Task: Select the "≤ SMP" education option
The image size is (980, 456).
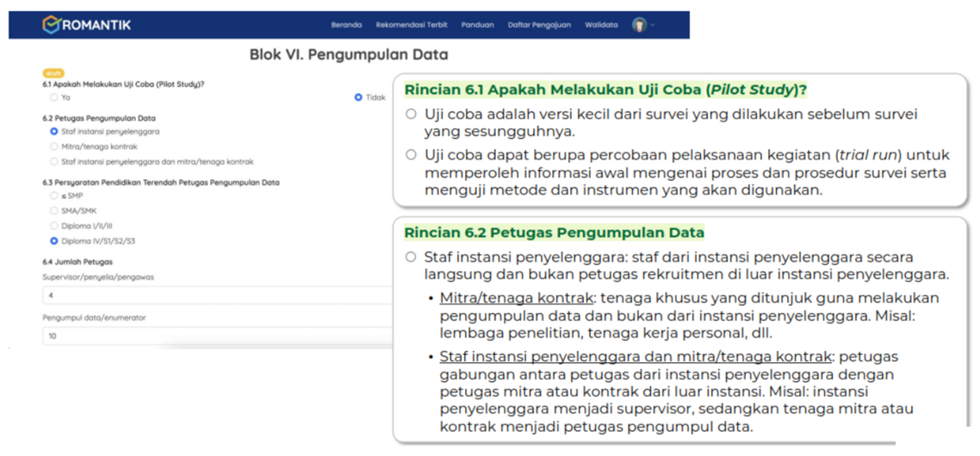Action: [54, 196]
